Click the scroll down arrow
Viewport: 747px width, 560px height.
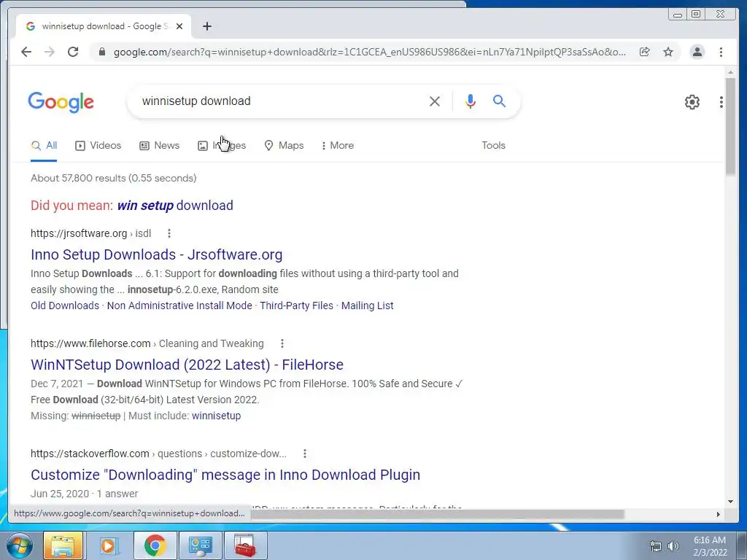pyautogui.click(x=730, y=501)
